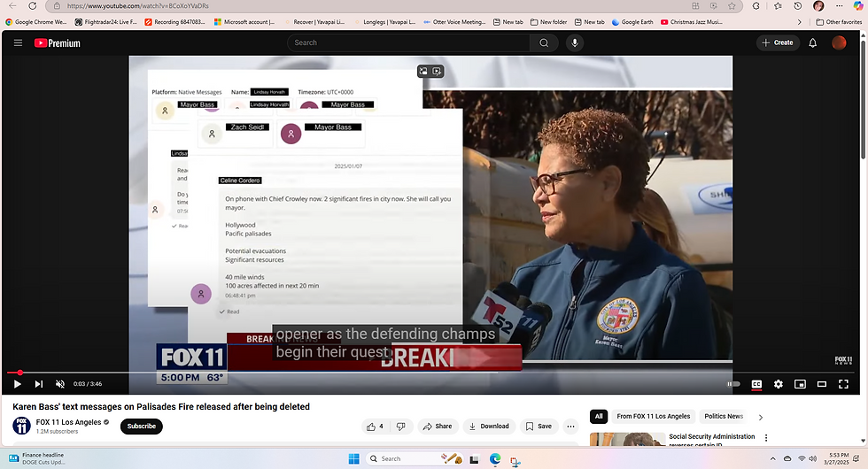Click the taskbar Search box
This screenshot has width=868, height=469.
coord(415,458)
